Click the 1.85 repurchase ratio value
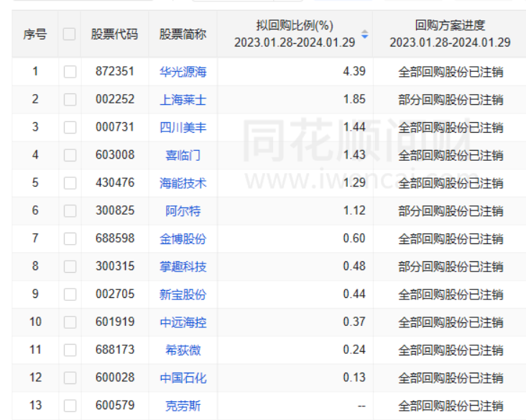Viewport: 526px width, 420px height. click(x=354, y=99)
